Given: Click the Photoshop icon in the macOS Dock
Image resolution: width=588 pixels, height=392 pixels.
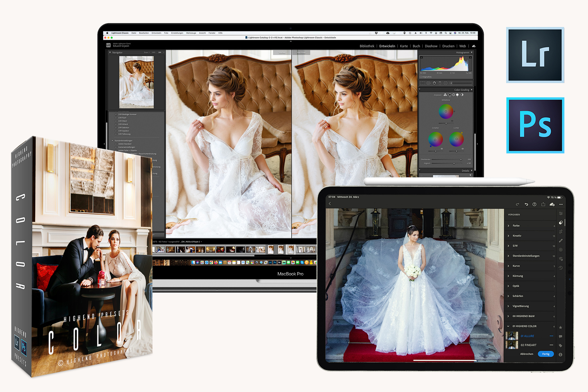Looking at the screenshot, I should 275,262.
